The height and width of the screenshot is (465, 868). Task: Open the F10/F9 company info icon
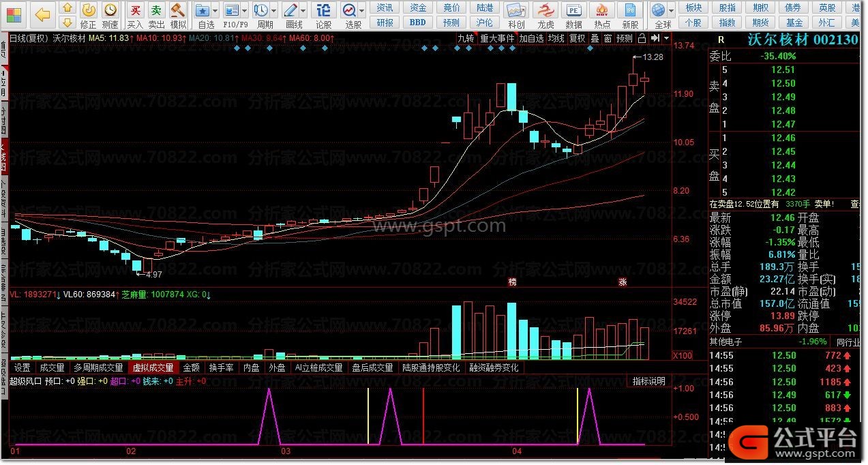pos(233,15)
